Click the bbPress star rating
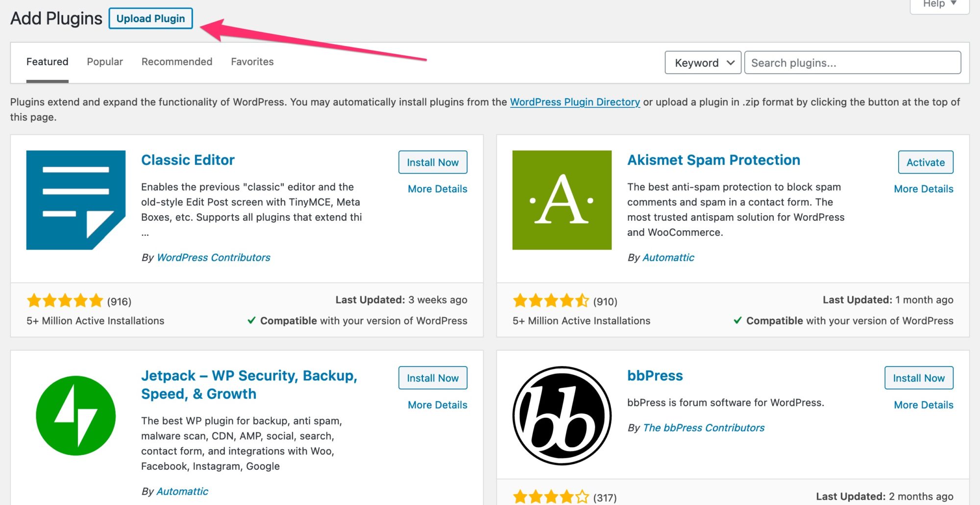 point(551,497)
